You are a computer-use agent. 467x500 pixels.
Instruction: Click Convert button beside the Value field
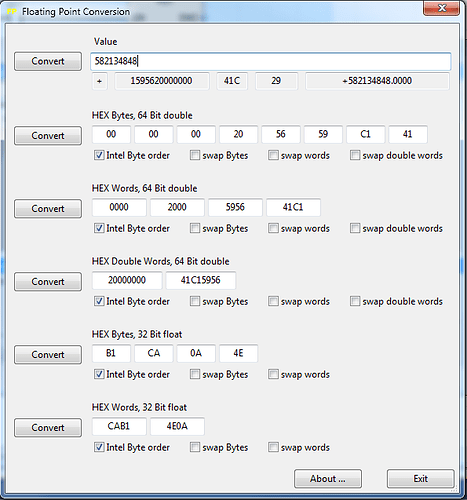click(48, 61)
